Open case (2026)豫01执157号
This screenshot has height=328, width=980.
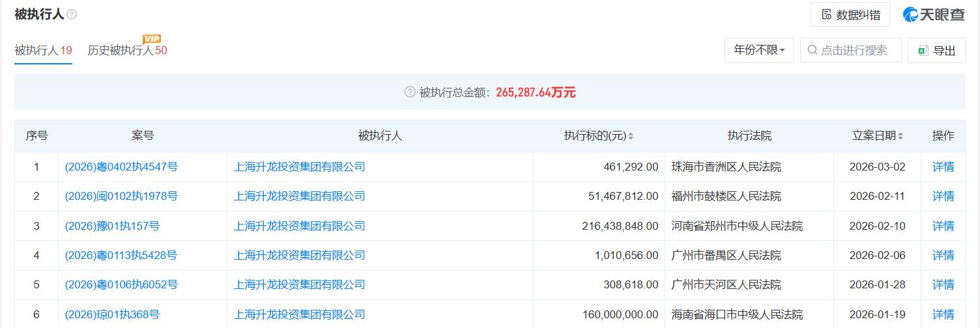[112, 226]
